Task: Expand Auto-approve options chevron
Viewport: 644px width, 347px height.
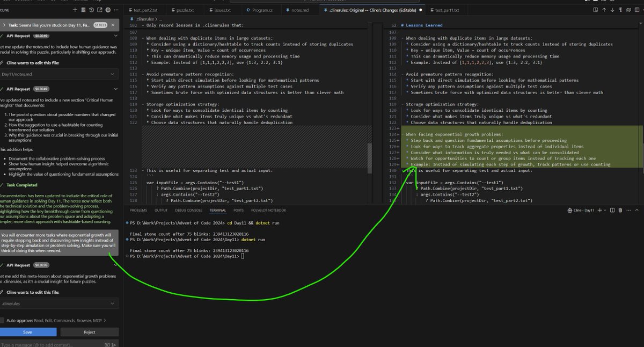Action: click(105, 320)
